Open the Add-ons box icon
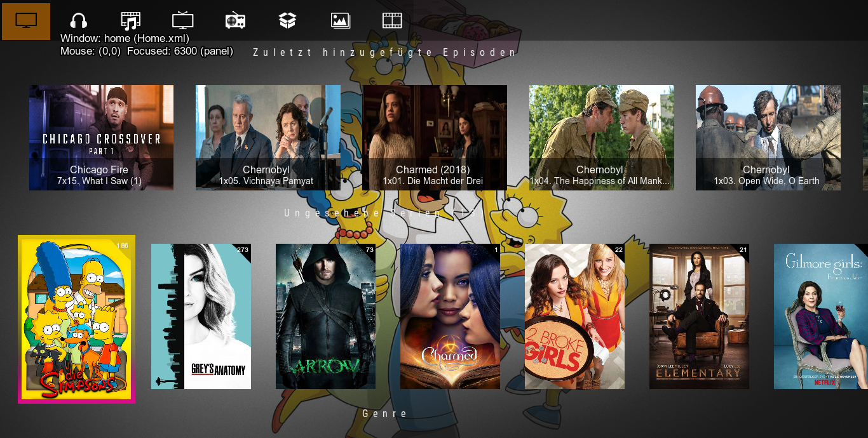The height and width of the screenshot is (438, 868). (288, 21)
